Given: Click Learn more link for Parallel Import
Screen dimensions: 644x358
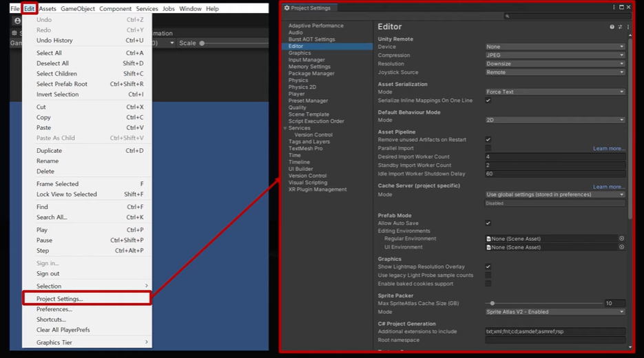Looking at the screenshot, I should 609,149.
